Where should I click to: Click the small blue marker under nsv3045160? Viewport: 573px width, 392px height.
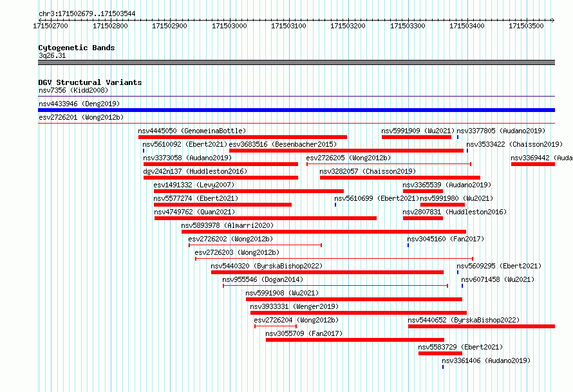click(408, 245)
